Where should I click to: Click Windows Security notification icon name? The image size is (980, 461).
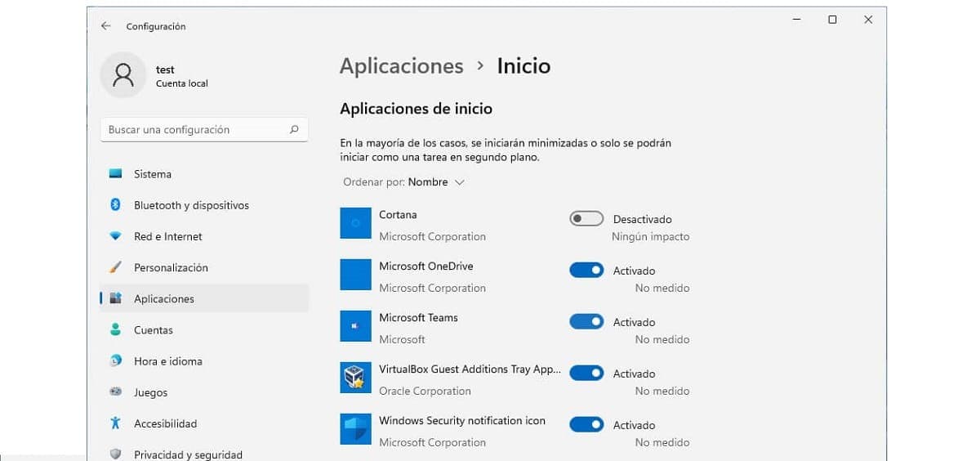pyautogui.click(x=462, y=420)
